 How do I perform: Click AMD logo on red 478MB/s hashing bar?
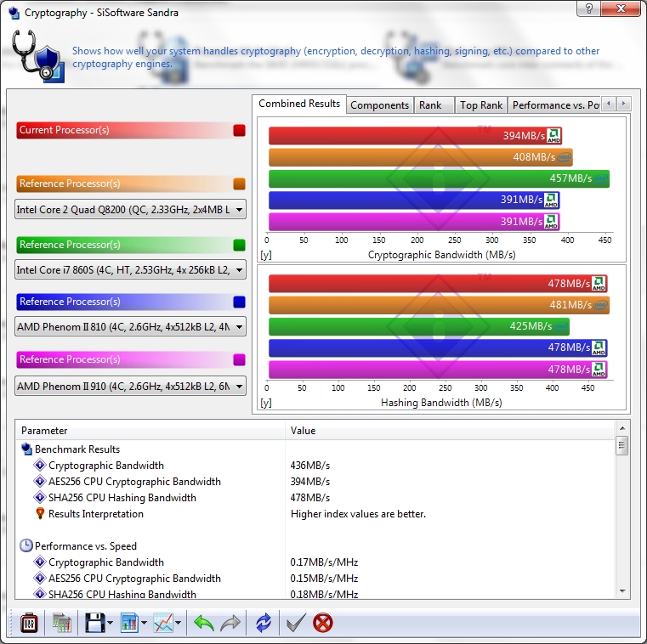(x=599, y=284)
